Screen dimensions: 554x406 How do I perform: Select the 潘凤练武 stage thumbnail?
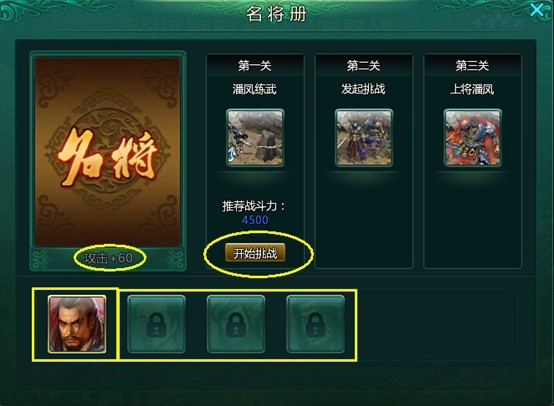255,137
